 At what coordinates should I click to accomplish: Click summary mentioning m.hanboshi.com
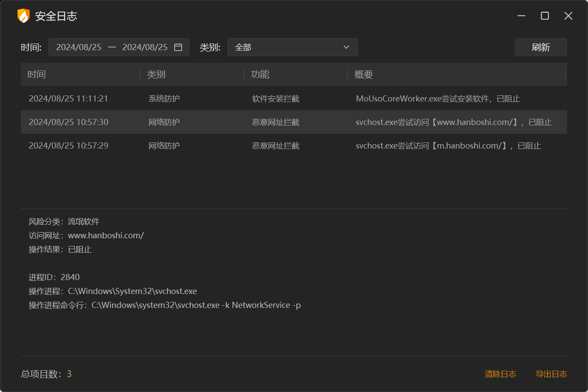[448, 145]
